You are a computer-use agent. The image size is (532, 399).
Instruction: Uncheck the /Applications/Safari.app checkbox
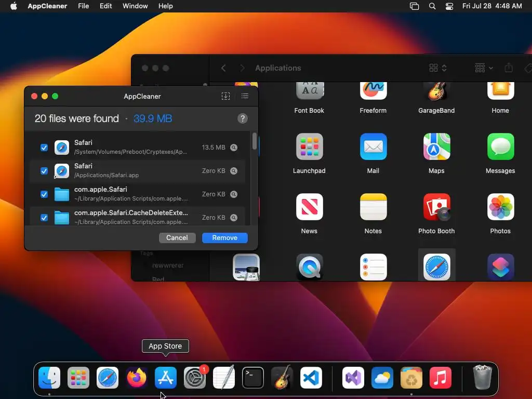44,170
